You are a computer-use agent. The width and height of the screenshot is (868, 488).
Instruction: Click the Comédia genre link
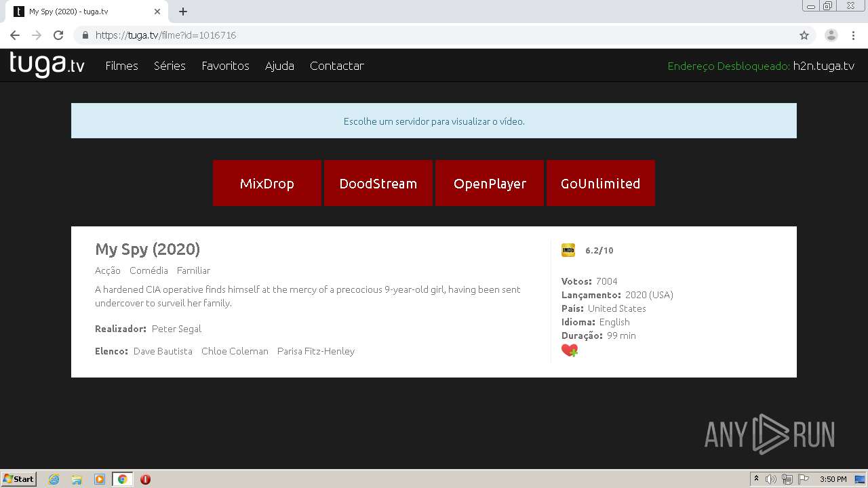(x=149, y=270)
